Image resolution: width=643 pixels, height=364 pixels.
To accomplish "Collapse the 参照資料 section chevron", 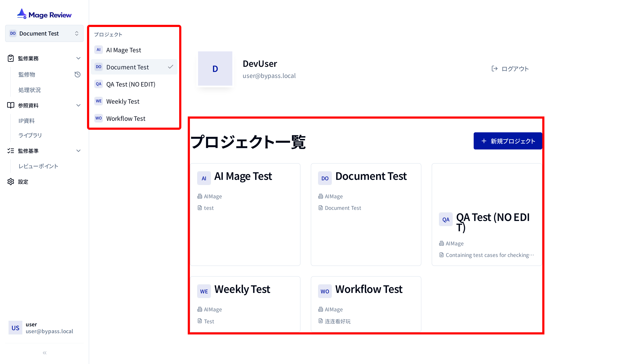I will click(78, 105).
